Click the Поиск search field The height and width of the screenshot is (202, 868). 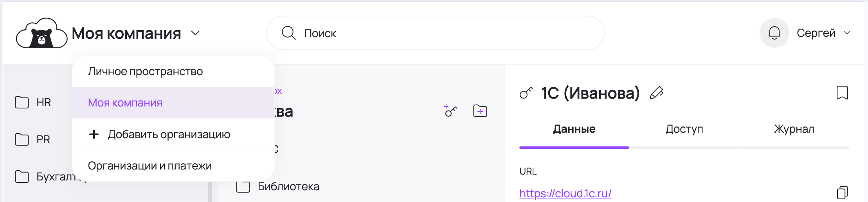(x=434, y=33)
